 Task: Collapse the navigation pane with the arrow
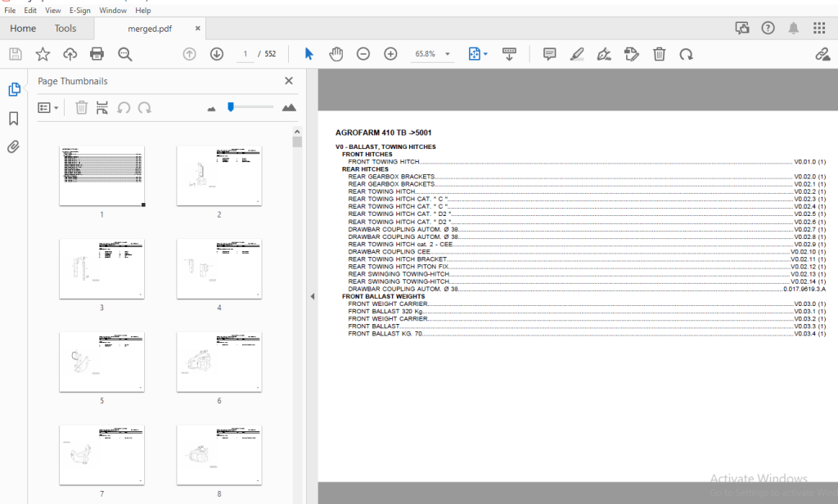point(312,296)
